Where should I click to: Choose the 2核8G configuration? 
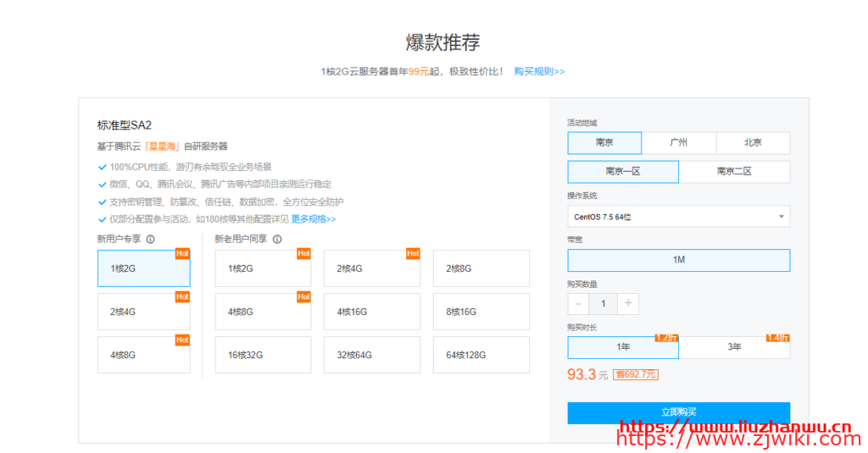point(481,268)
